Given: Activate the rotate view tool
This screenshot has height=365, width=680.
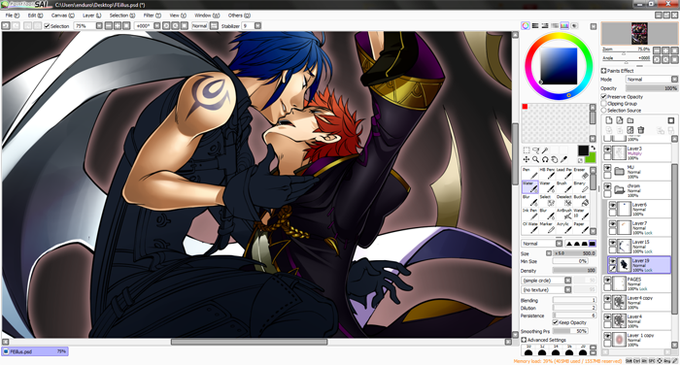Looking at the screenshot, I should [546, 160].
